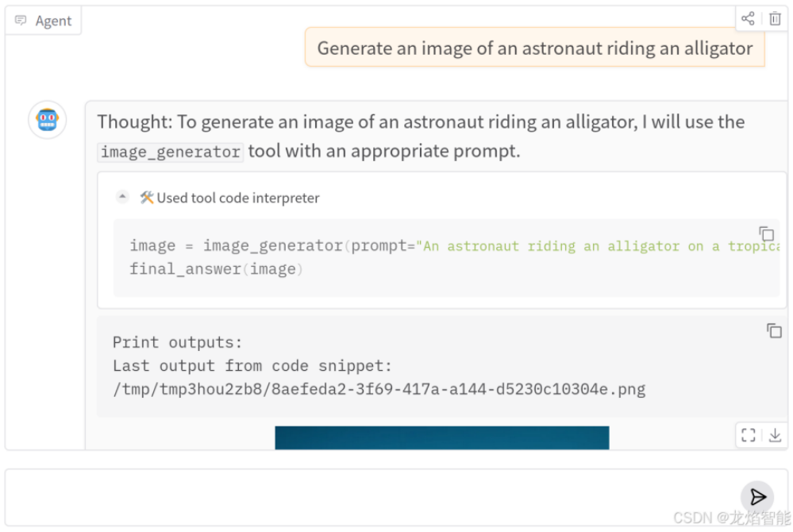Collapse the Used tool code interpreter section
Viewport: 793px width, 532px height.
pyautogui.click(x=122, y=197)
